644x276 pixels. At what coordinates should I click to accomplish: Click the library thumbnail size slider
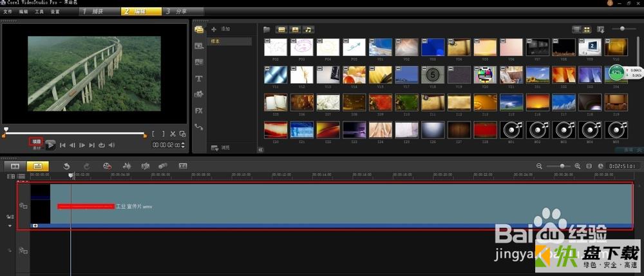click(x=622, y=29)
